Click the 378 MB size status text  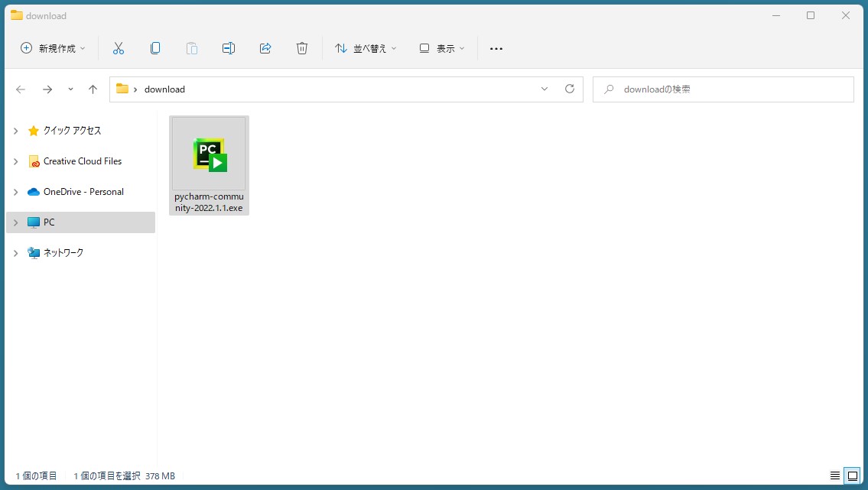pos(160,475)
